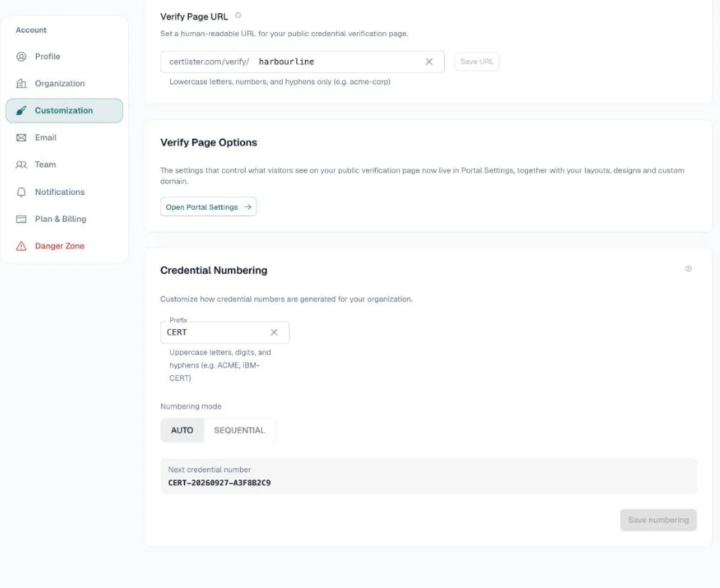The height and width of the screenshot is (588, 720).
Task: Open the Profile settings page
Action: (64, 56)
